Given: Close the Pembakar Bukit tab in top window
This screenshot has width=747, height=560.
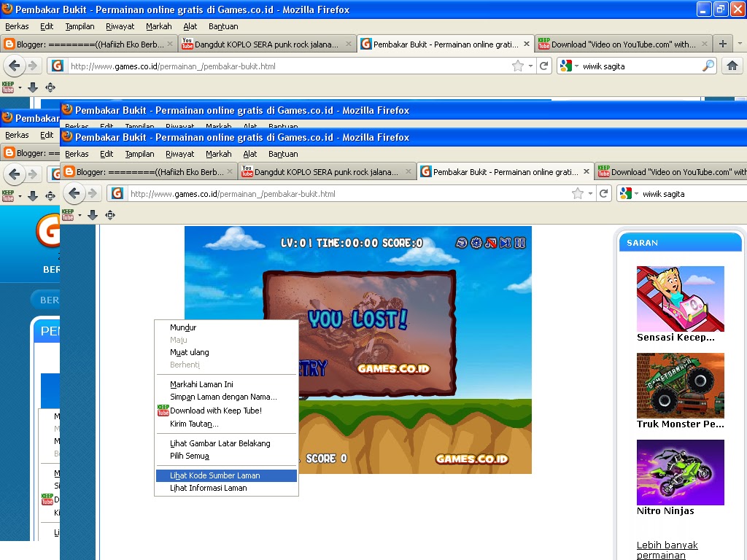Looking at the screenshot, I should click(x=527, y=44).
